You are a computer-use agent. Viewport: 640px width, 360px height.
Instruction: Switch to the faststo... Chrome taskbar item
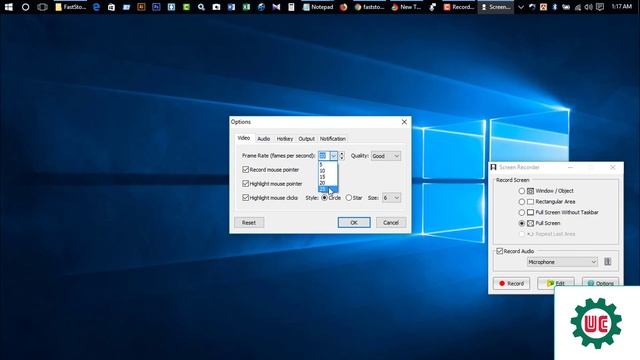tap(370, 7)
